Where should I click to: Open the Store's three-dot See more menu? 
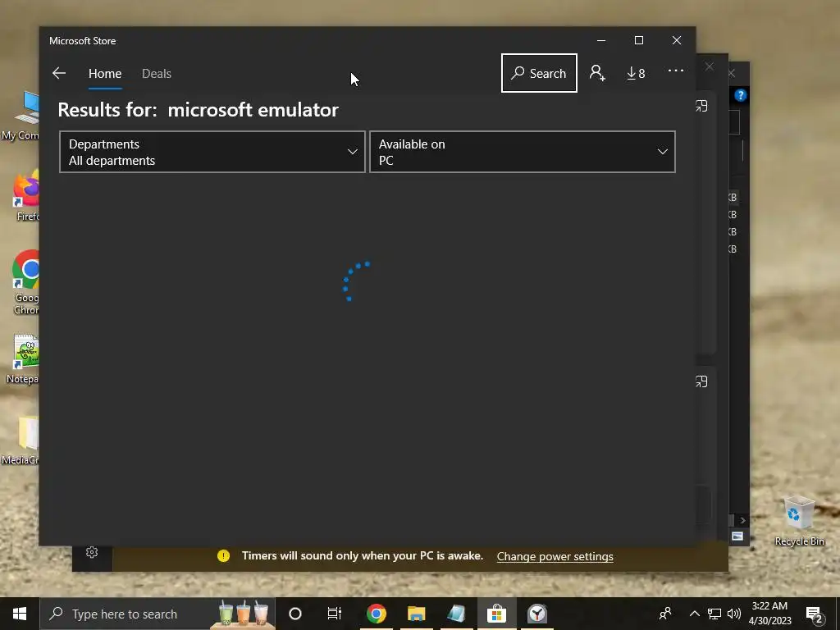pos(676,71)
